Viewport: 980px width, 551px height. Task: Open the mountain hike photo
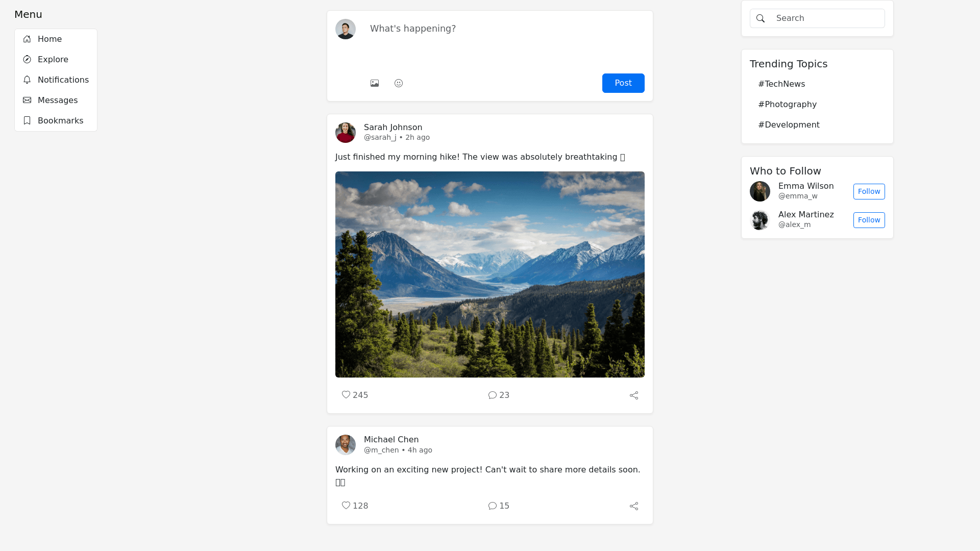click(x=490, y=274)
